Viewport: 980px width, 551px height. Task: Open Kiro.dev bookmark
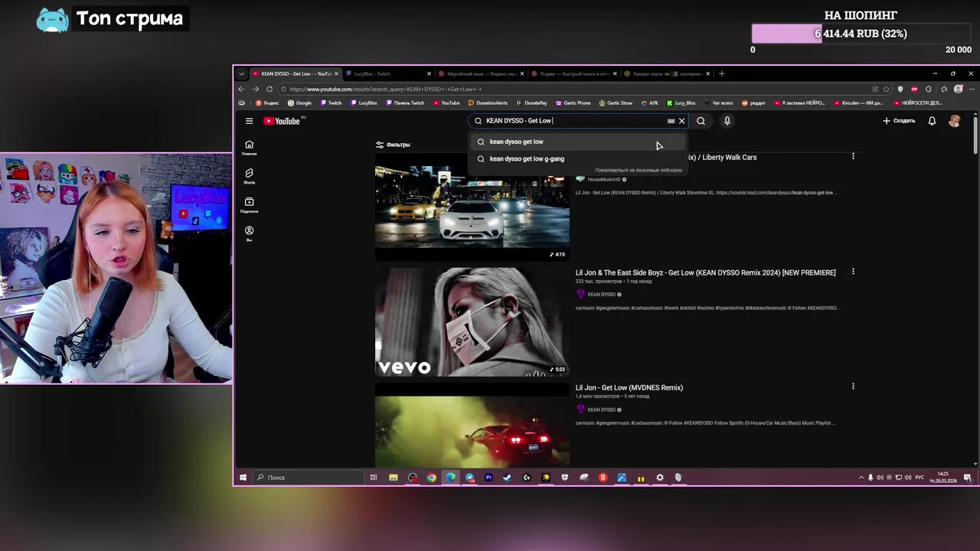click(x=862, y=103)
